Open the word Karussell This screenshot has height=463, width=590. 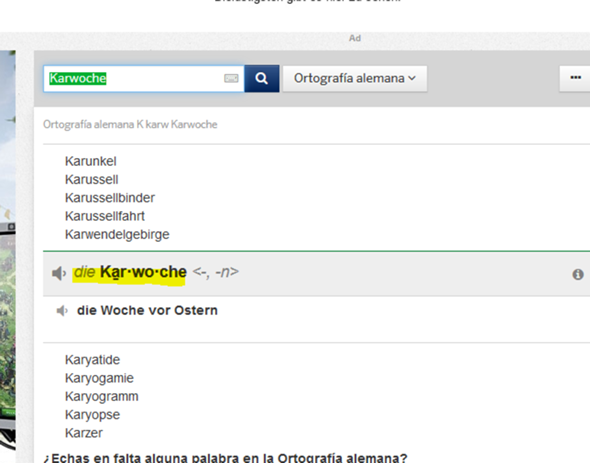[91, 180]
